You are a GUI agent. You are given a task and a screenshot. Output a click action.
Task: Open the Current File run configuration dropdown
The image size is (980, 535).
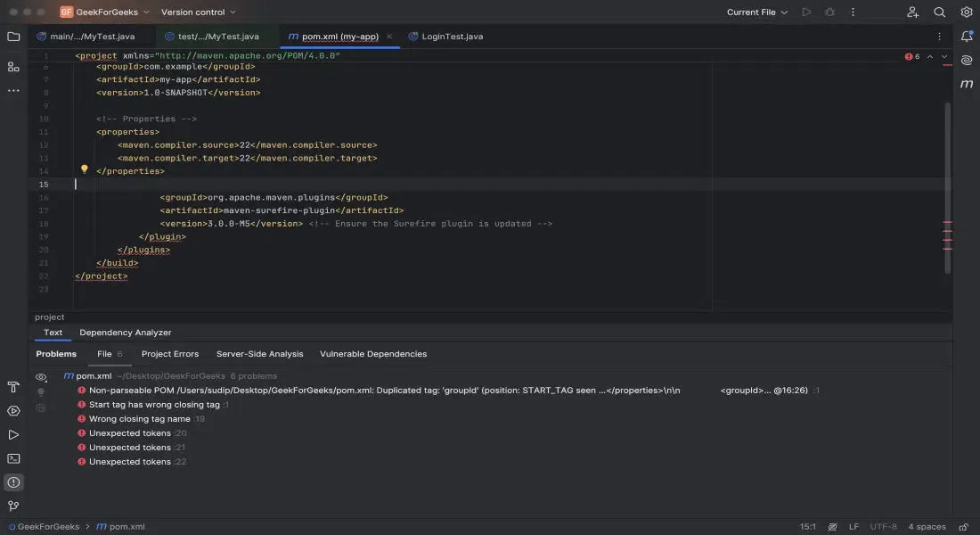(x=757, y=12)
